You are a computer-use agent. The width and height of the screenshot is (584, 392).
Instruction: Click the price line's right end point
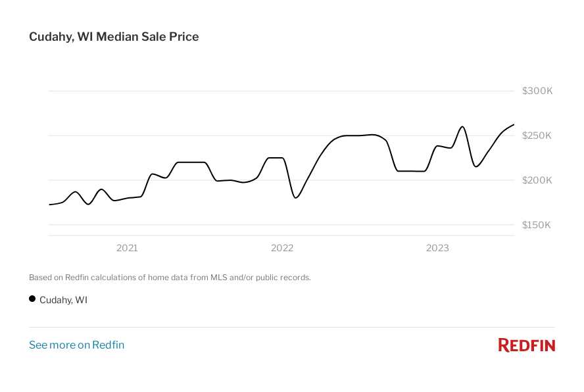514,124
